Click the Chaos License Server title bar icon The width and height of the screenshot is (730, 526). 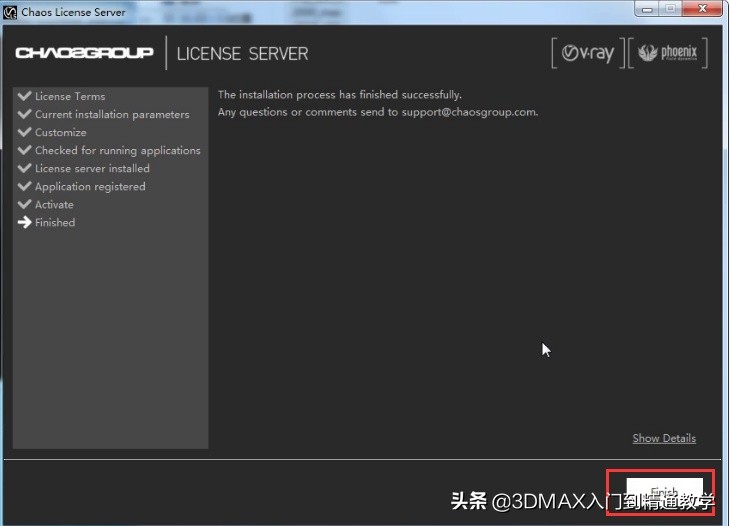[x=10, y=12]
